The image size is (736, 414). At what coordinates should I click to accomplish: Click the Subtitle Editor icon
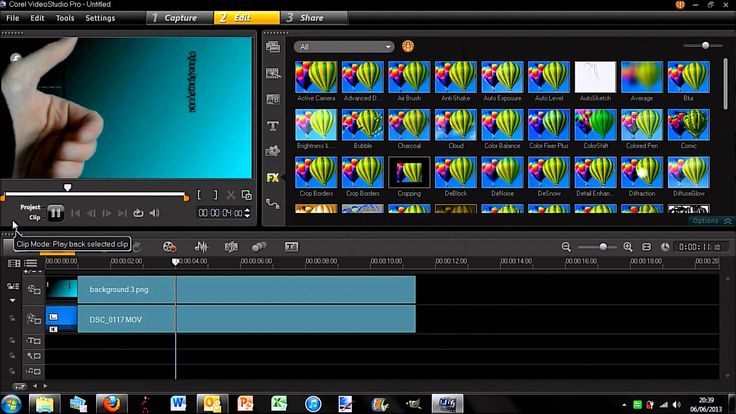point(291,246)
